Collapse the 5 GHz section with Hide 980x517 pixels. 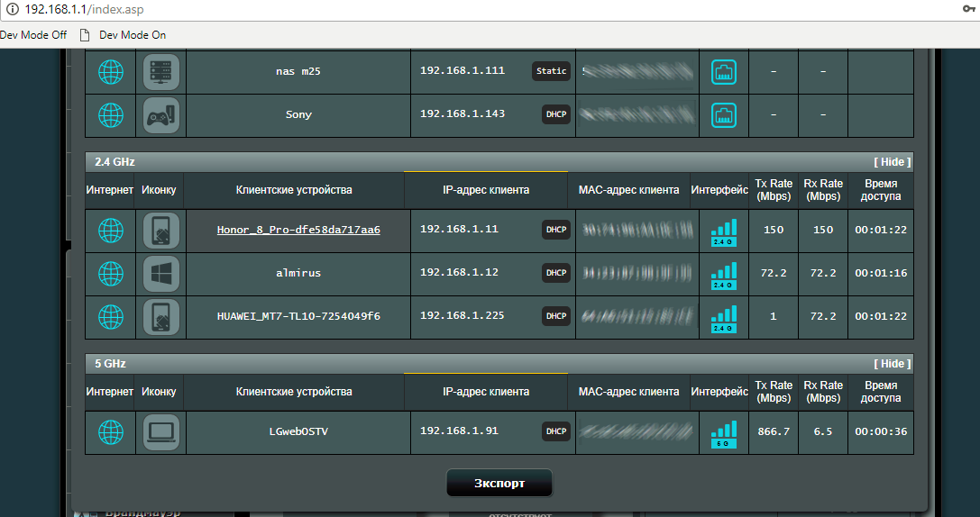coord(892,364)
